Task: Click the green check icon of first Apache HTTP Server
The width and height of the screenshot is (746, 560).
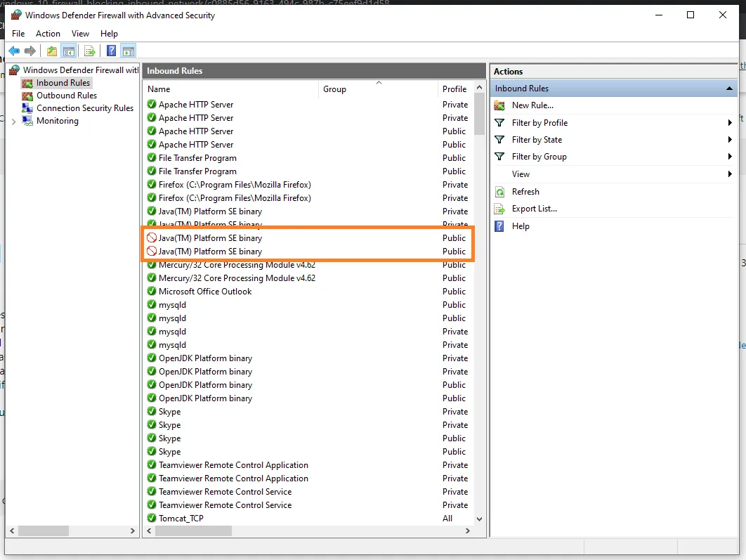Action: (x=152, y=104)
